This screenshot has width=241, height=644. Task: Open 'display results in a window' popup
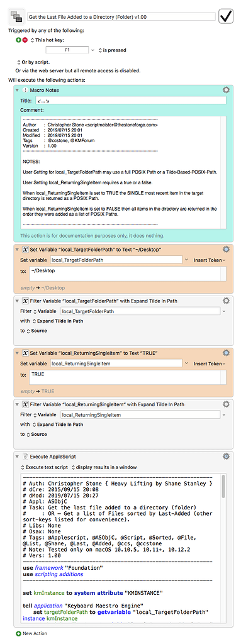point(104,467)
